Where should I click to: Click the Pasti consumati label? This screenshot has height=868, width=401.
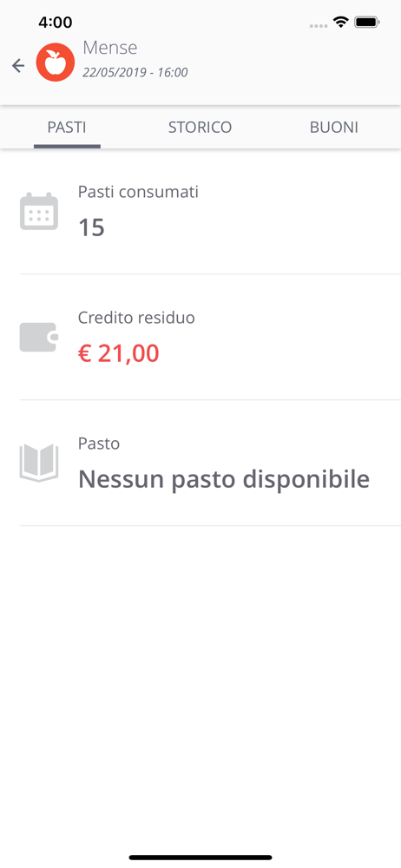click(x=139, y=192)
